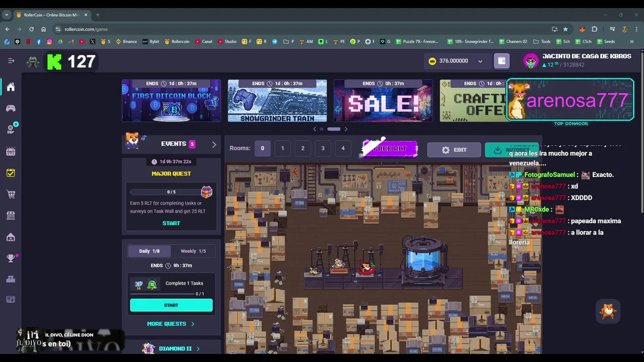Open the storage building icon in the sidebar
The width and height of the screenshot is (644, 362).
pyautogui.click(x=11, y=215)
